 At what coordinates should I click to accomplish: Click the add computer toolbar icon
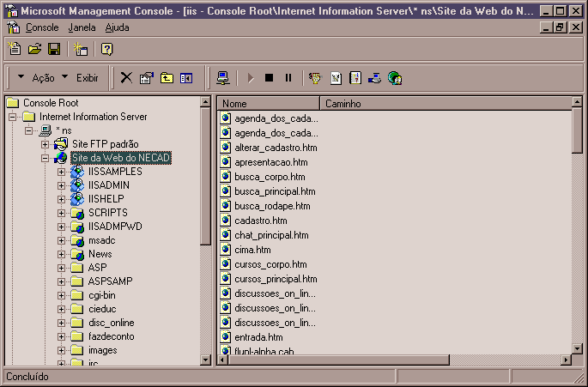(222, 78)
